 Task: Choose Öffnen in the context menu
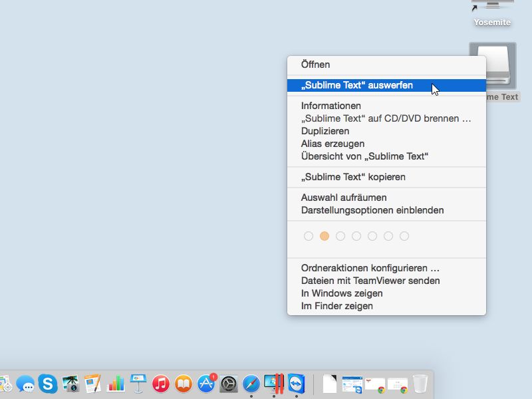coord(386,65)
